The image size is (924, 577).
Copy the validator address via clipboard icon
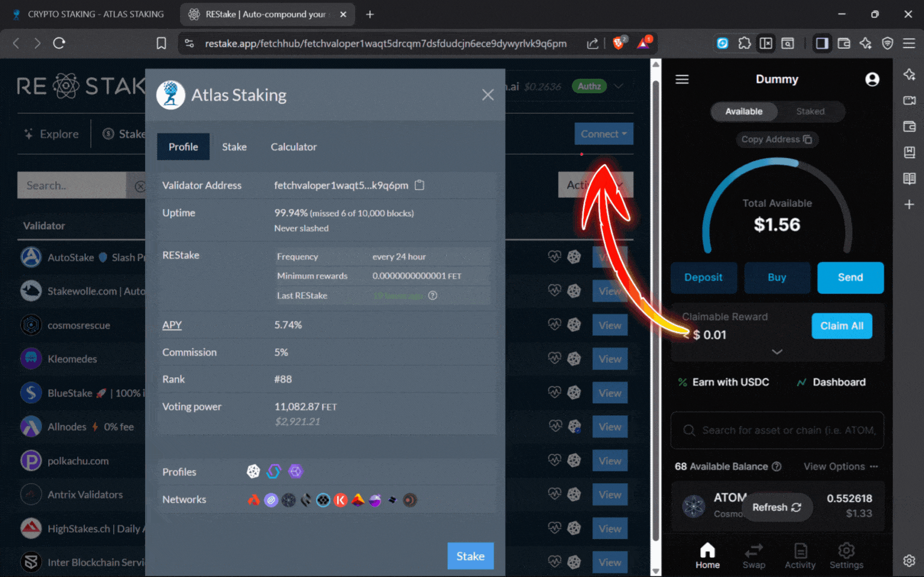click(419, 185)
